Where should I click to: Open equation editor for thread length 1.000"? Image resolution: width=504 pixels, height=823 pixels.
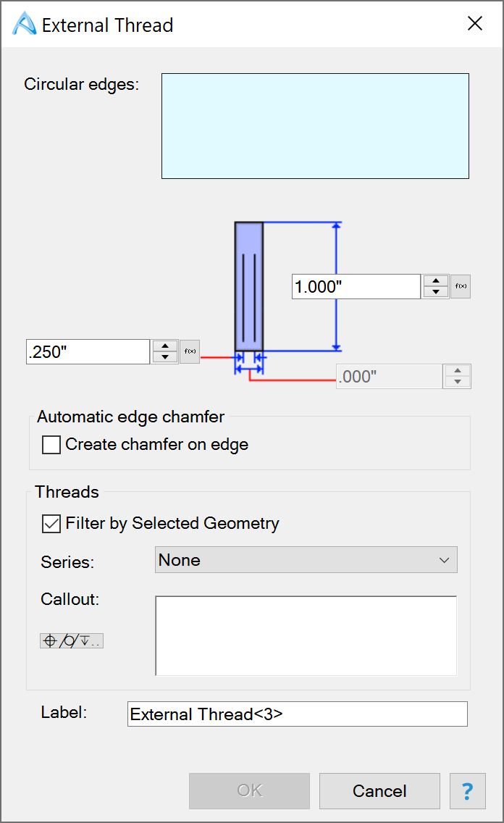tap(461, 287)
